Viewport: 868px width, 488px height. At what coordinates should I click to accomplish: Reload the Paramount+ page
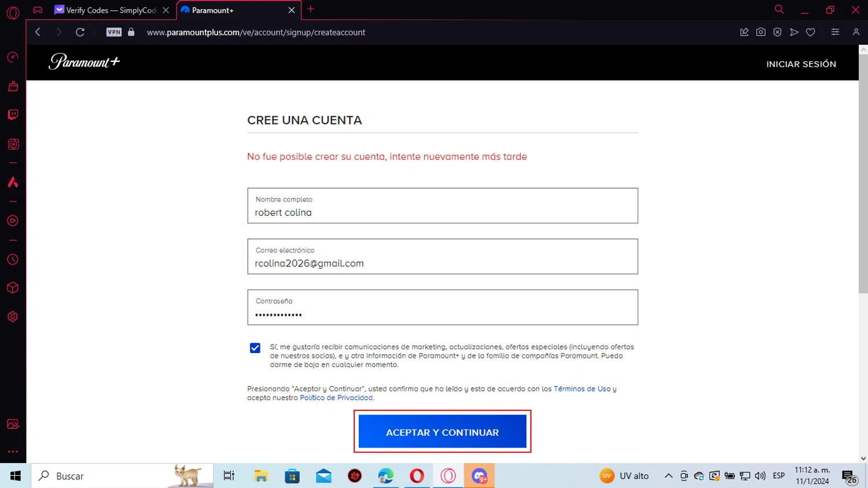(x=80, y=32)
